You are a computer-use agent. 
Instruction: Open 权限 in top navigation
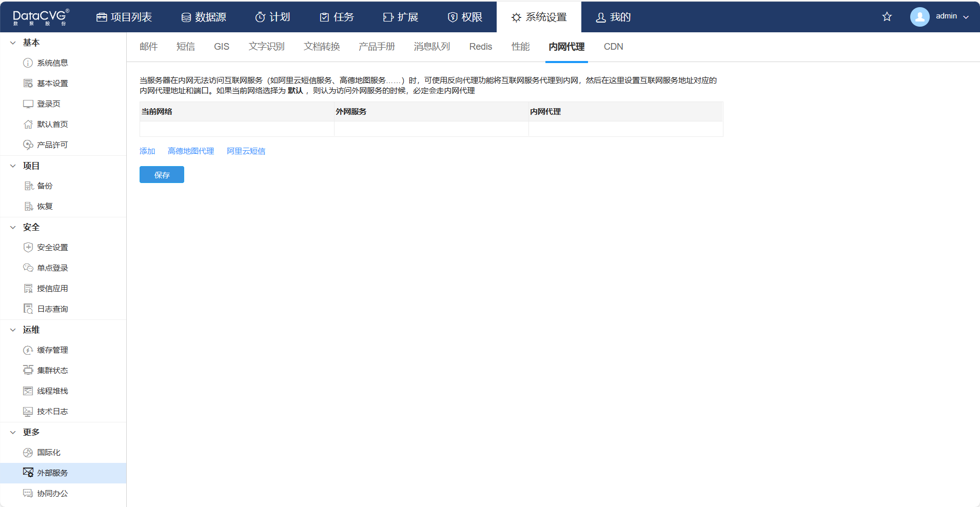pyautogui.click(x=465, y=17)
